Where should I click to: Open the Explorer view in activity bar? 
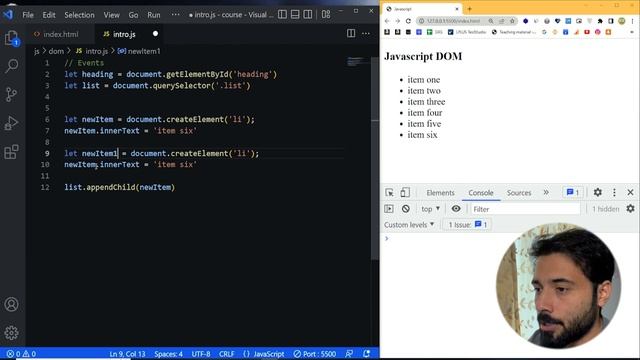tap(11, 38)
